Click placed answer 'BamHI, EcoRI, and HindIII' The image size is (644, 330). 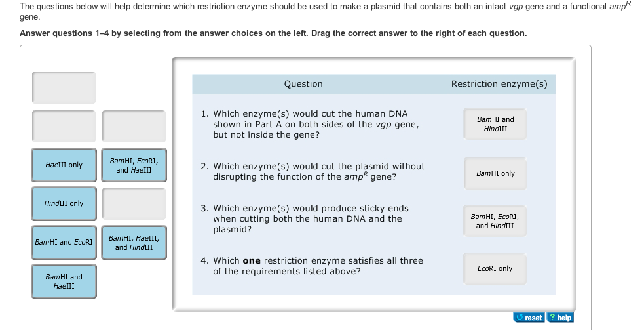click(495, 221)
